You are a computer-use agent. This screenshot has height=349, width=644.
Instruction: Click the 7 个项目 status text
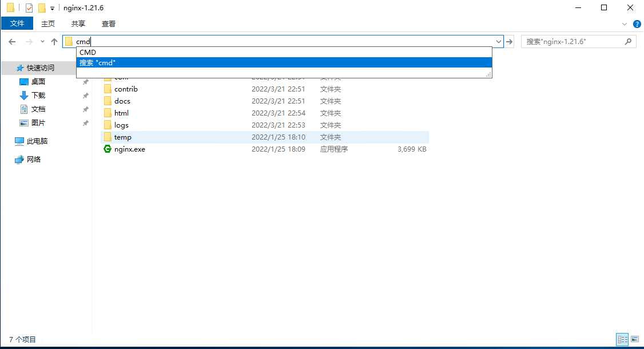coord(22,339)
